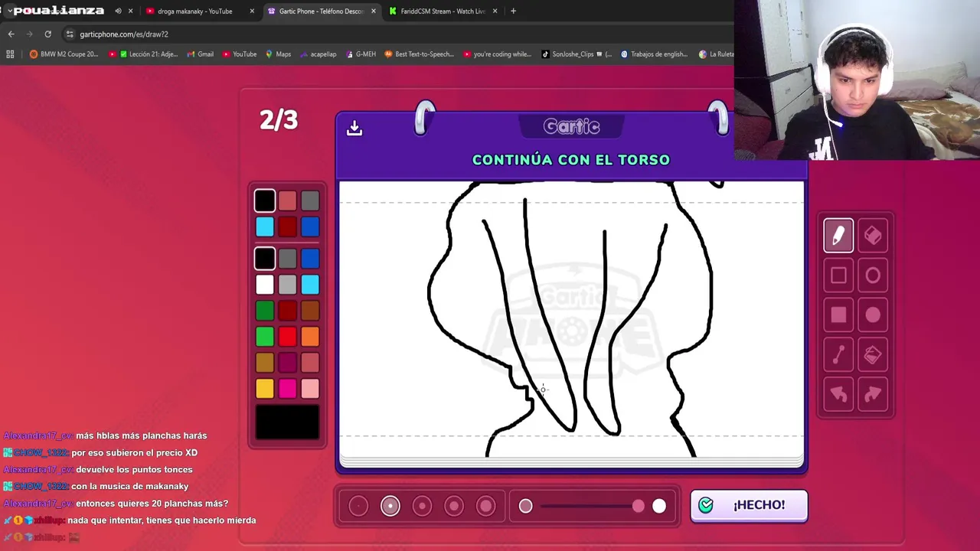Go back in the browser
Image resolution: width=980 pixels, height=551 pixels.
click(x=11, y=34)
